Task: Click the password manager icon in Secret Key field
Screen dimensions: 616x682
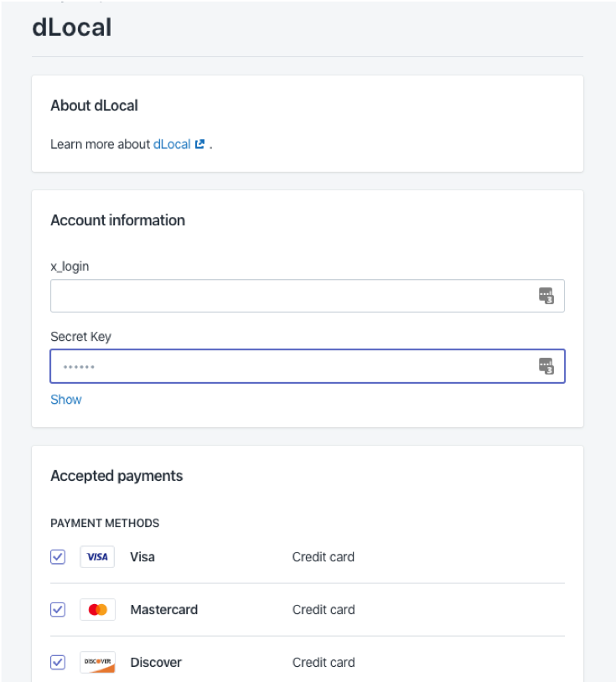Action: 546,366
